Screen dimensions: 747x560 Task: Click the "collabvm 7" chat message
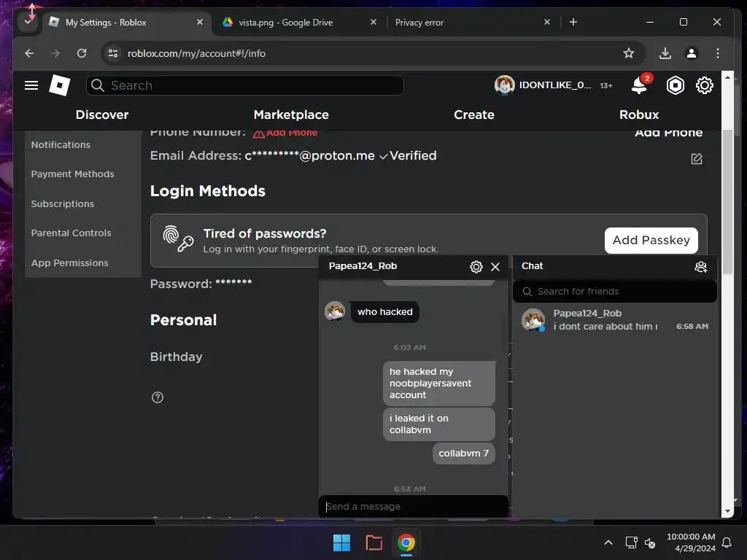coord(463,454)
